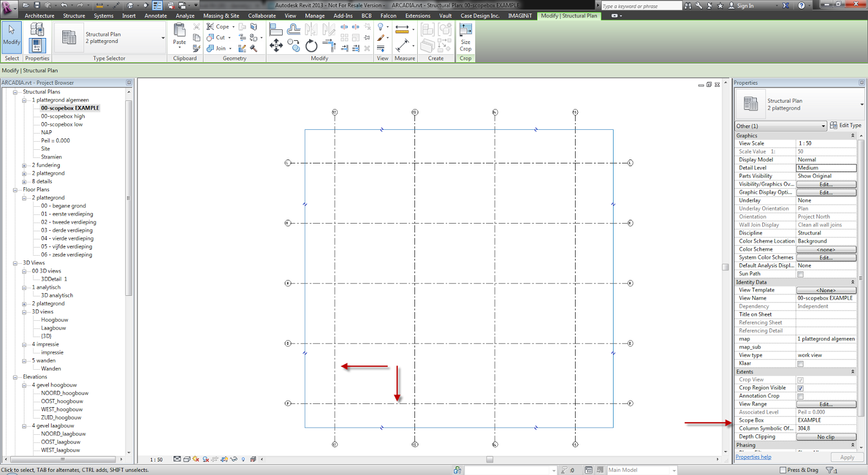Click the View Range Edit button
Screen dimensions: 868x475
(x=826, y=404)
